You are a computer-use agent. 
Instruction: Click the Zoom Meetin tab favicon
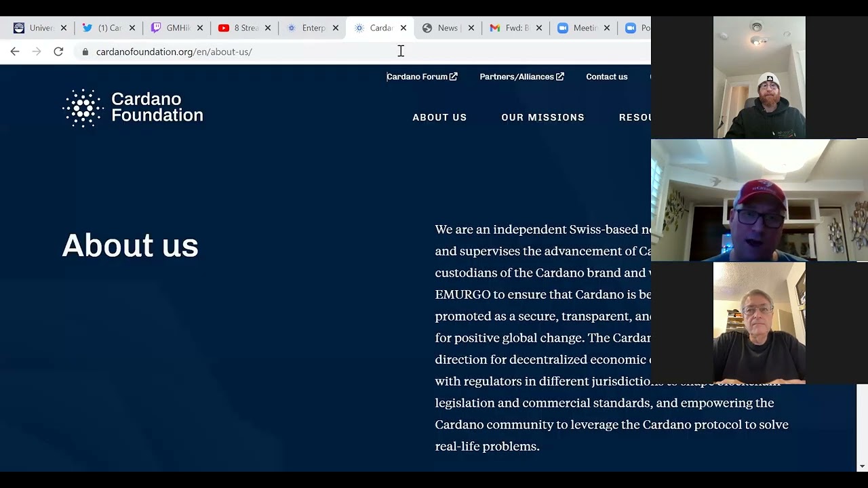click(563, 28)
